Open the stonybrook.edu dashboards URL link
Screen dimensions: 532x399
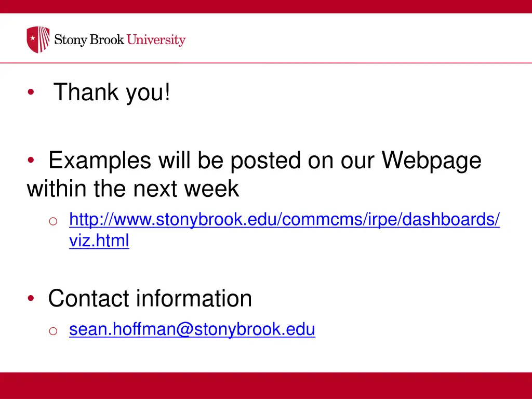(x=284, y=220)
